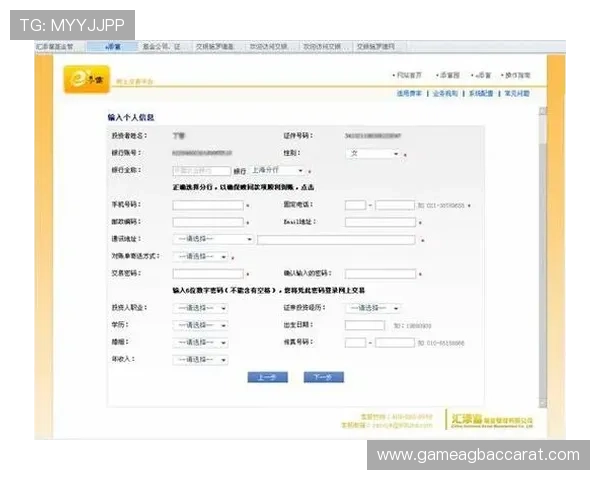This screenshot has height=480, width=600.
Task: Focus the 出生日期 birth date field
Action: pos(365,325)
